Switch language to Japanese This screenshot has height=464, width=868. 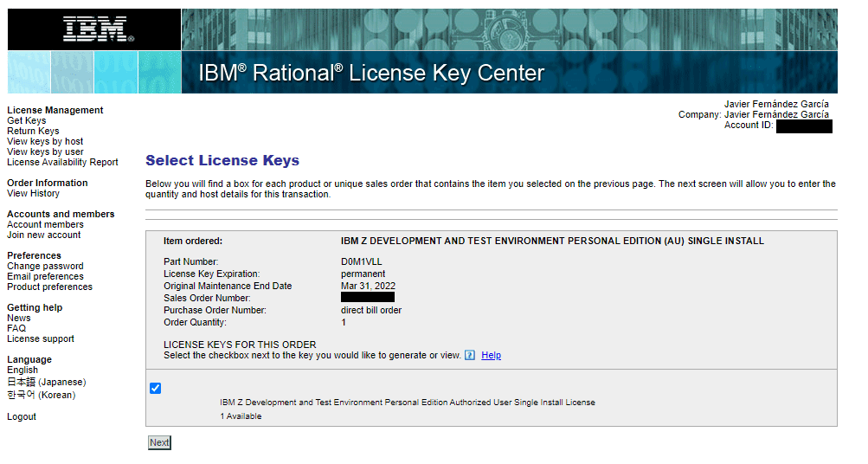47,382
